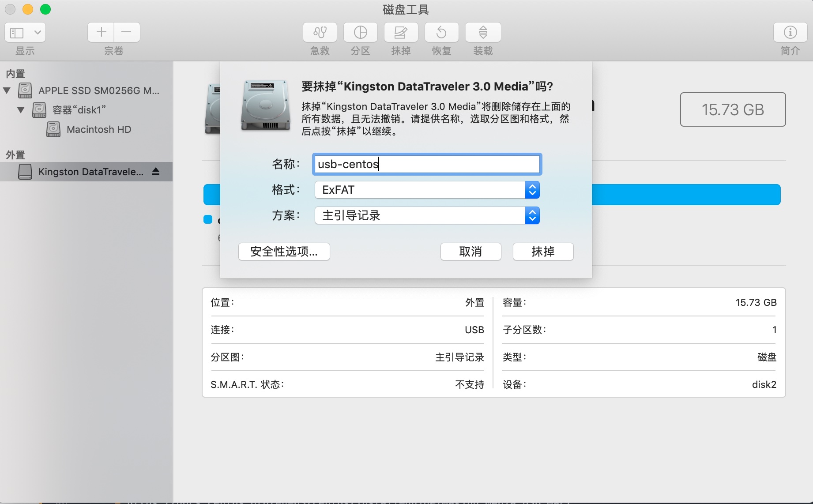Image resolution: width=813 pixels, height=504 pixels.
Task: Toggle the sidebar view icon
Action: click(17, 33)
